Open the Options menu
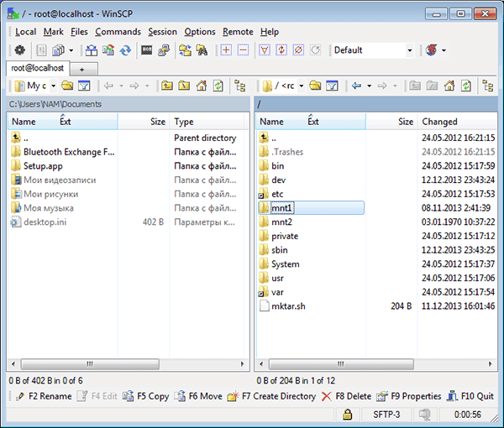504x428 pixels. point(200,32)
